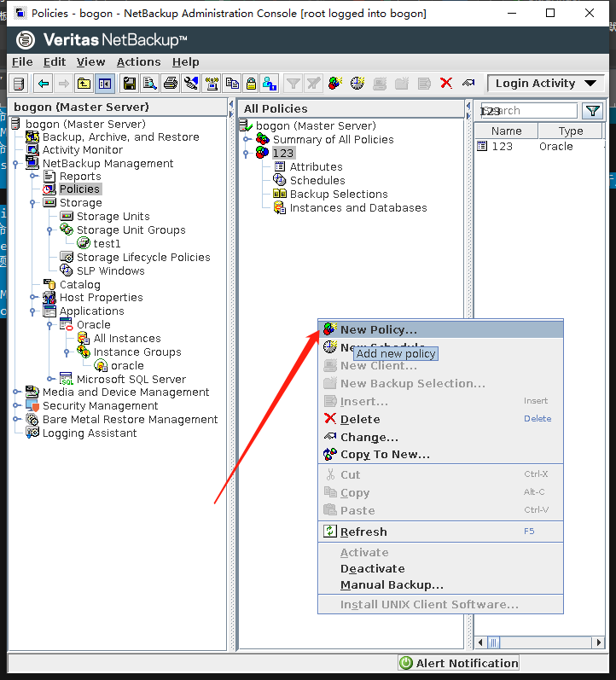The width and height of the screenshot is (616, 680).
Task: Open the Help menu
Action: tap(186, 62)
